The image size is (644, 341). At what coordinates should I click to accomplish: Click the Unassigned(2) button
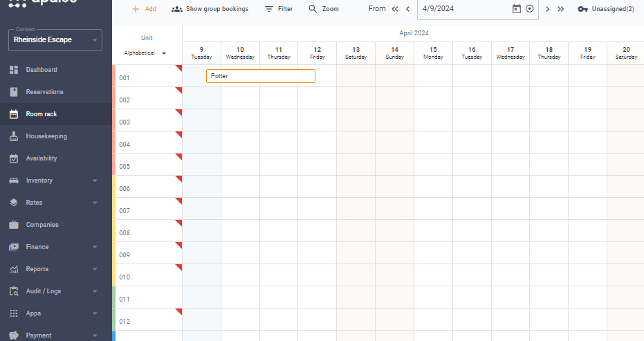606,9
